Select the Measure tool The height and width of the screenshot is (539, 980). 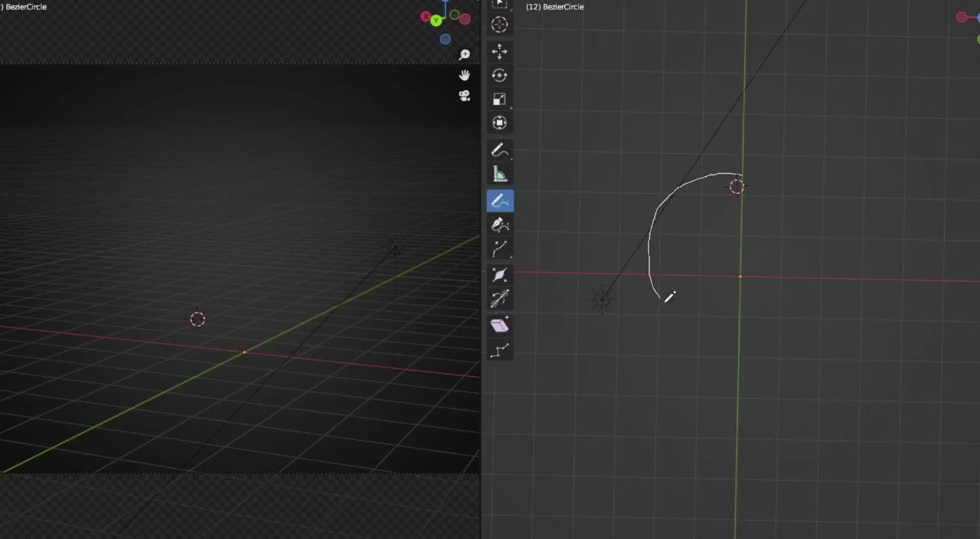coord(499,174)
